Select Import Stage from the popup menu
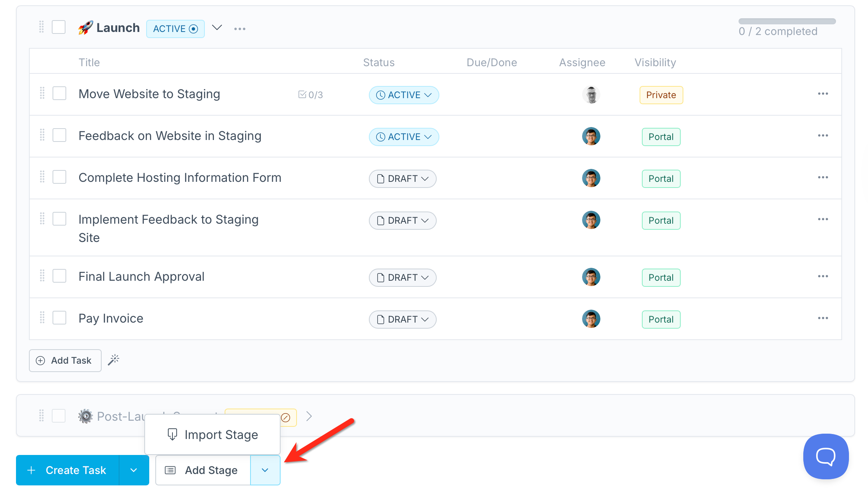868x493 pixels. coord(213,435)
